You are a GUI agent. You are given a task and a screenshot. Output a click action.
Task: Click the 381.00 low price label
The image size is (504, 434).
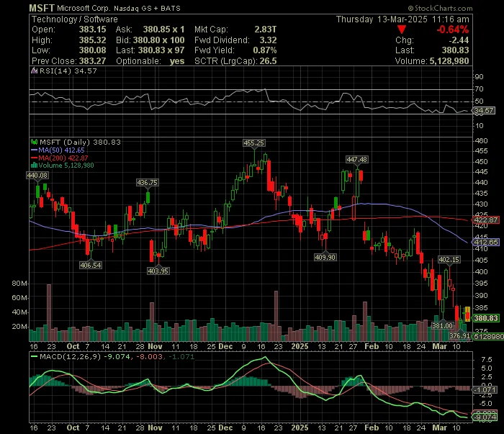442,325
